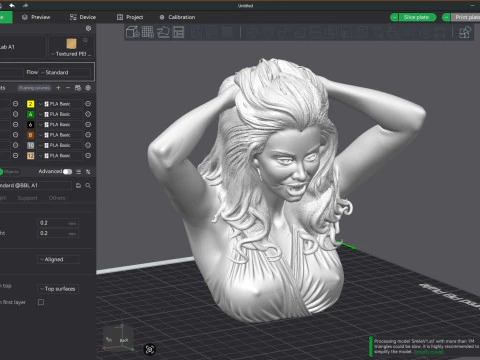Toggle the Advanced switch

[68, 172]
